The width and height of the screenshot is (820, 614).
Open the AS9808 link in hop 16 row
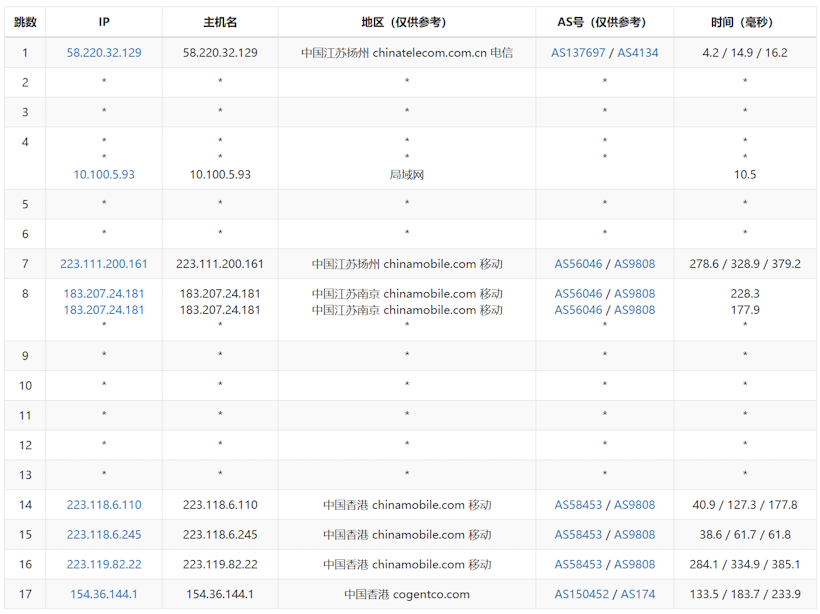(635, 565)
